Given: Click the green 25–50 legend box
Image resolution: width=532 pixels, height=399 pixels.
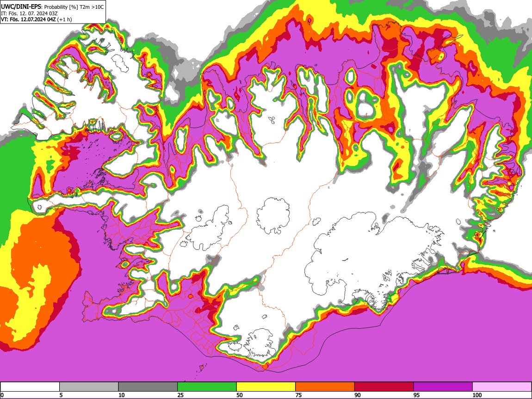Looking at the screenshot, I should click(x=207, y=387).
